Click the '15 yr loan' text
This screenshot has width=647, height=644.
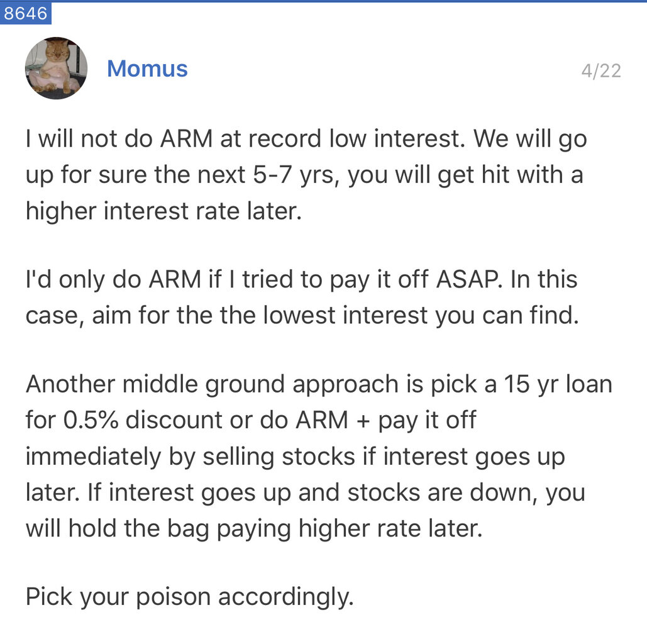558,384
